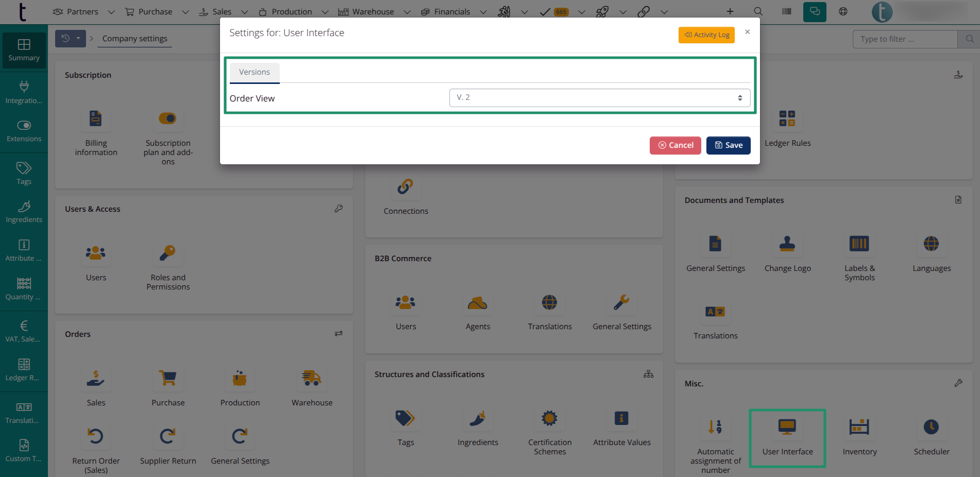Click the Change Logo stamp icon
The height and width of the screenshot is (477, 980).
click(x=787, y=244)
